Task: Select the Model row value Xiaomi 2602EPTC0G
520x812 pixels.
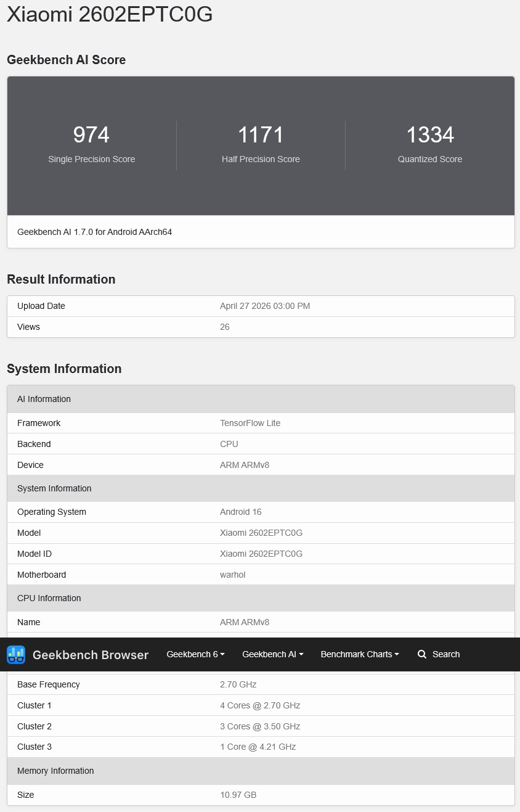Action: tap(261, 533)
